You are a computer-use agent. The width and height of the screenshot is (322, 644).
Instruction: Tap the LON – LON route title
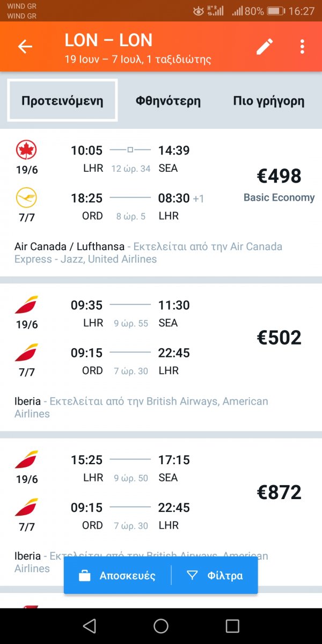point(108,40)
